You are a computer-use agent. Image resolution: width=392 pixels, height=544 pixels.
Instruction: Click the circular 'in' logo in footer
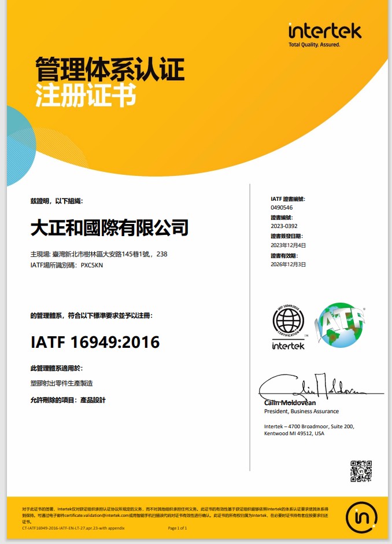[361, 517]
